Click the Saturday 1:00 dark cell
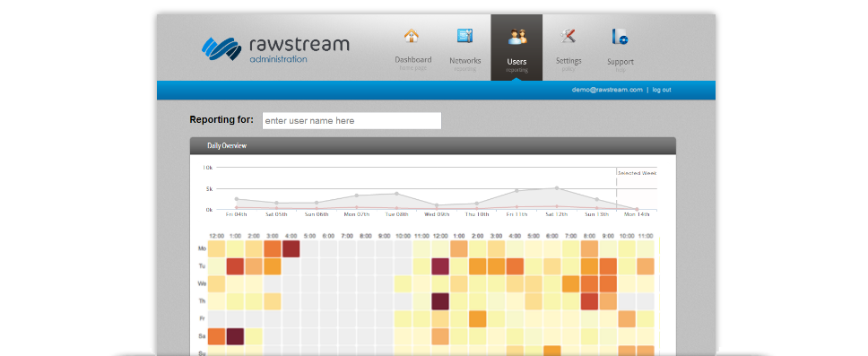This screenshot has height=356, width=868. 235,336
